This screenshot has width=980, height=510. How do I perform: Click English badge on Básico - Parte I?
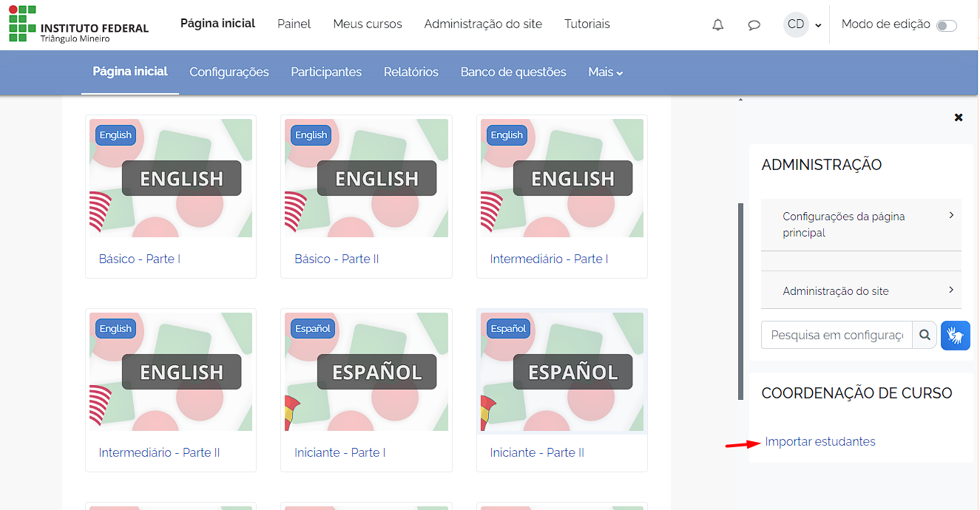pyautogui.click(x=115, y=135)
